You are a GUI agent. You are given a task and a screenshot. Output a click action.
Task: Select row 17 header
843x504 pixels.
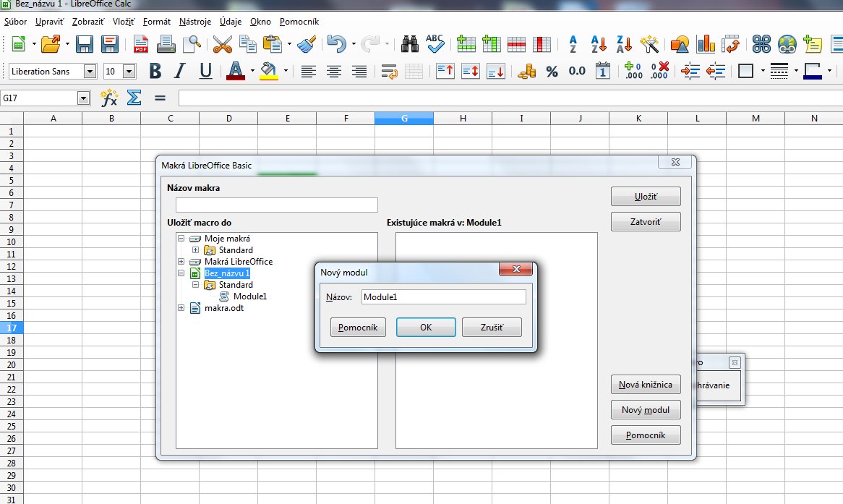click(x=12, y=328)
